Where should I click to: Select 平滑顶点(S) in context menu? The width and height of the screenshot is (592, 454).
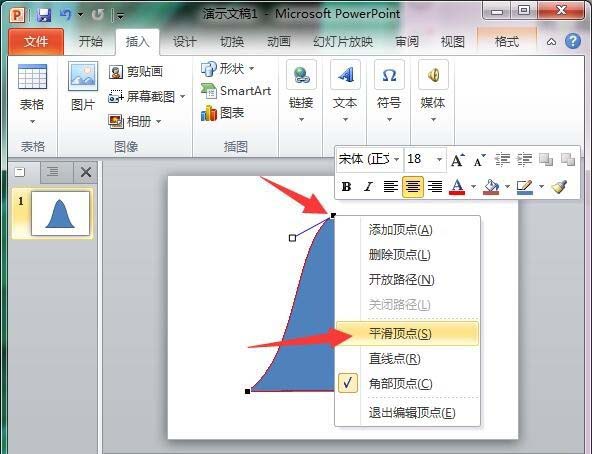pos(408,334)
